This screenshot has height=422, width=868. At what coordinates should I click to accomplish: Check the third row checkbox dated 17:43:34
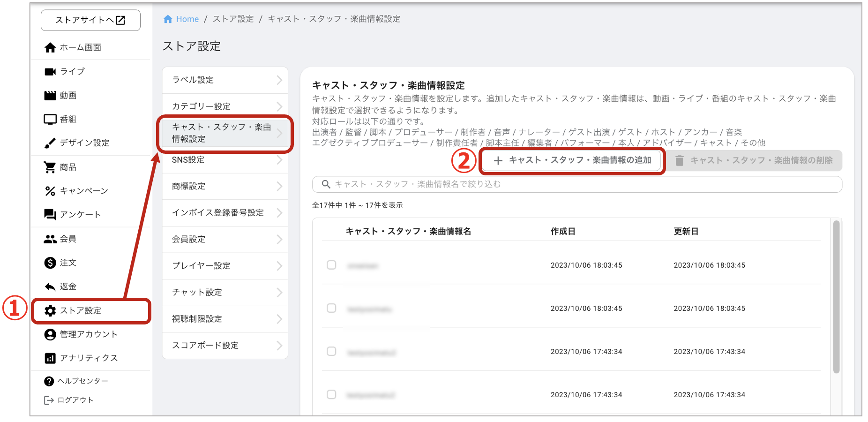[331, 351]
